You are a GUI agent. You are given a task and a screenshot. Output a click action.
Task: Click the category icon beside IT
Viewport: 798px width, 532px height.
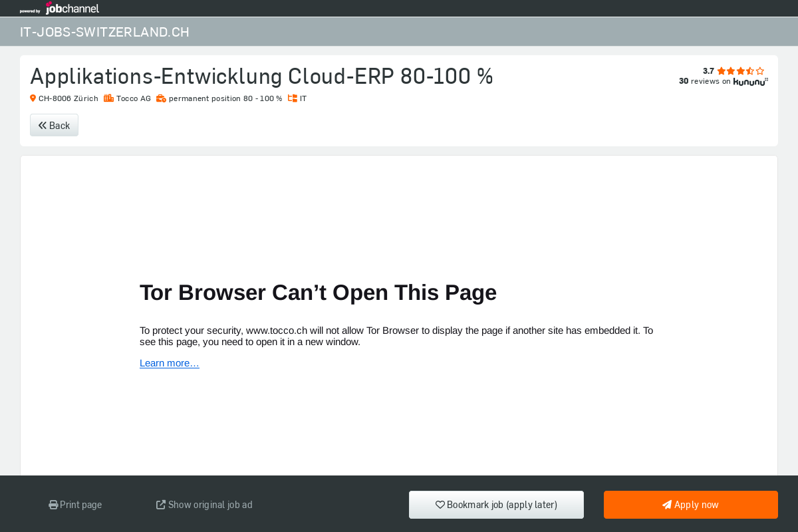click(x=292, y=98)
